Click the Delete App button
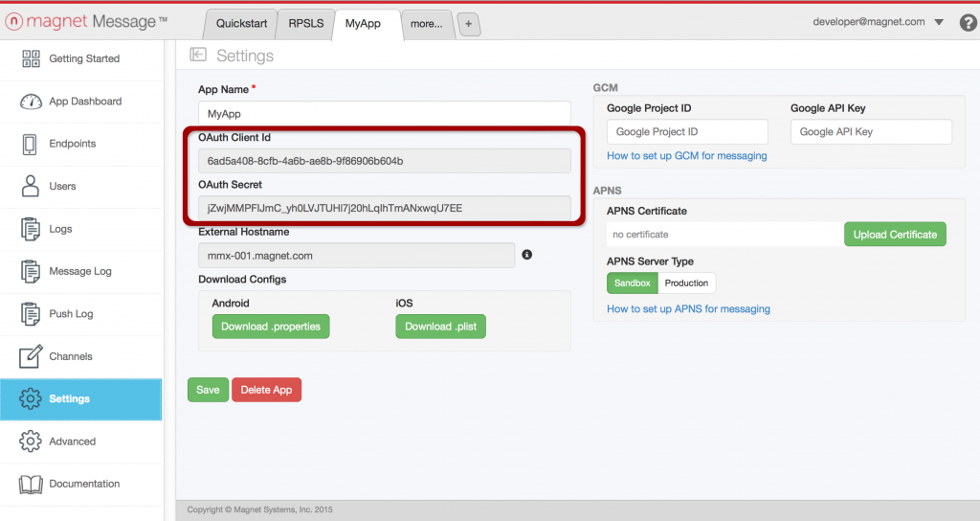This screenshot has height=521, width=980. [266, 390]
